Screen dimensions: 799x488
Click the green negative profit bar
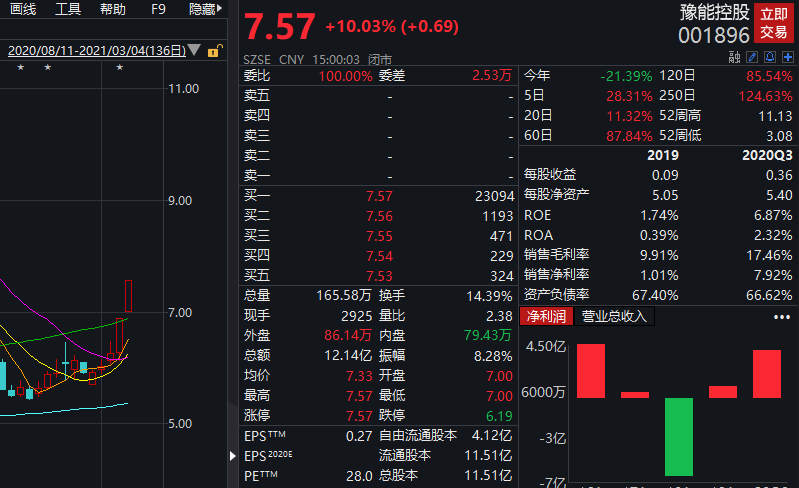point(679,436)
